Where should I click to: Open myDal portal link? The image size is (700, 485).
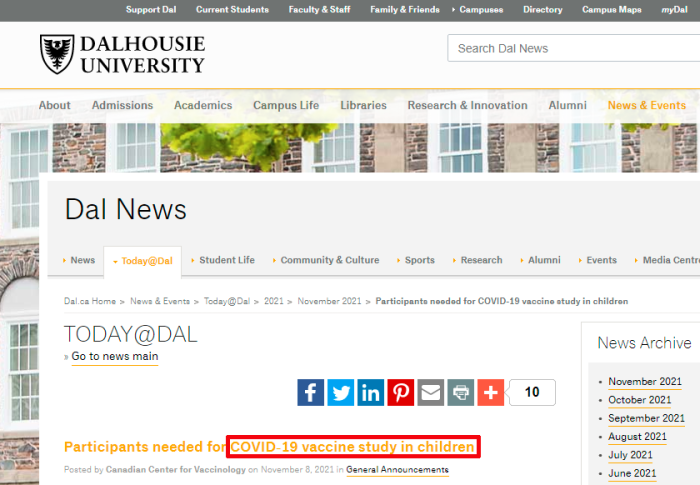point(674,9)
